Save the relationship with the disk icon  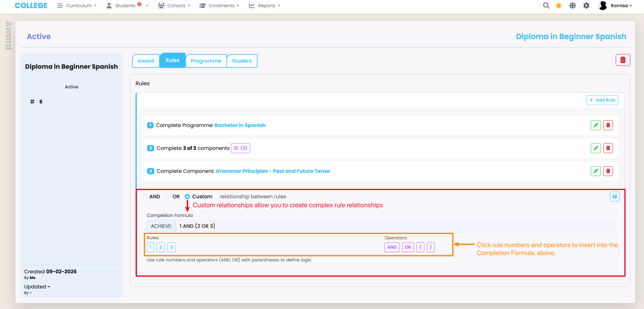click(615, 197)
